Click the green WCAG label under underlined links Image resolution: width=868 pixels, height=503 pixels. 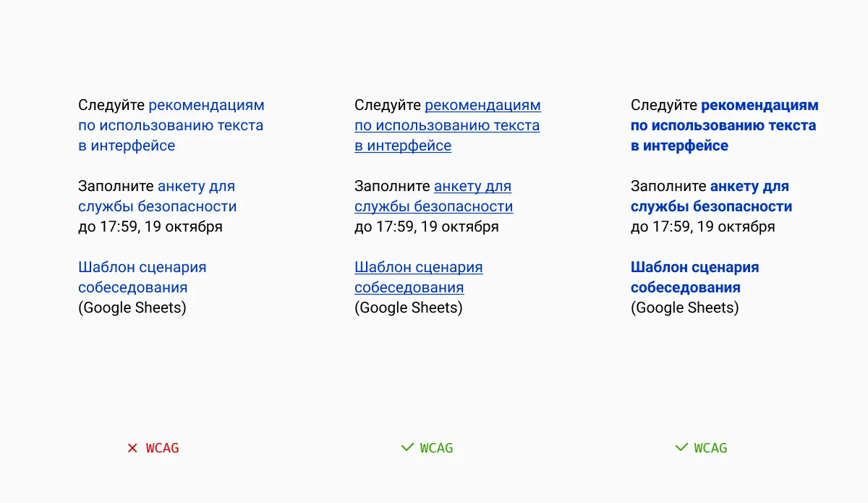point(436,448)
